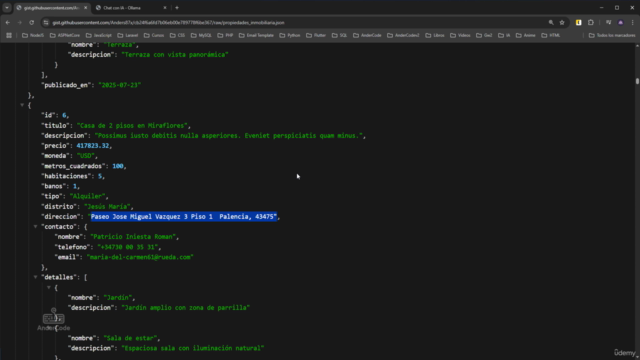Open the Chrome three-dot menu

(x=632, y=22)
